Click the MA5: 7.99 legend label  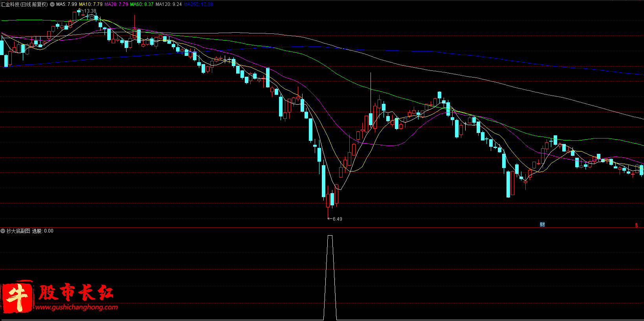[x=66, y=4]
